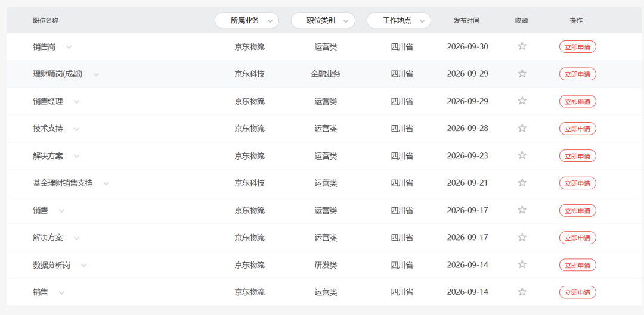This screenshot has width=644, height=315.
Task: Click the star for 数据分析岗
Action: pos(522,264)
